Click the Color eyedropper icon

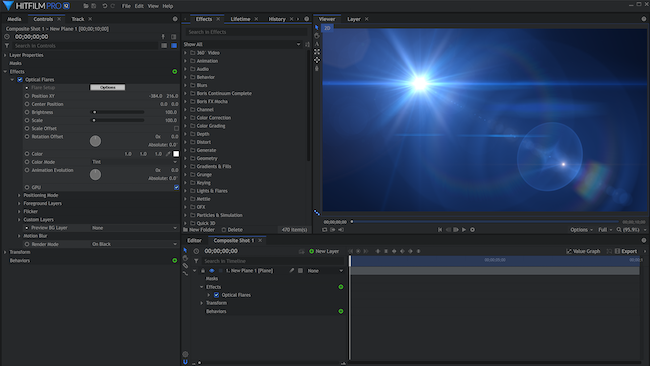tap(168, 154)
